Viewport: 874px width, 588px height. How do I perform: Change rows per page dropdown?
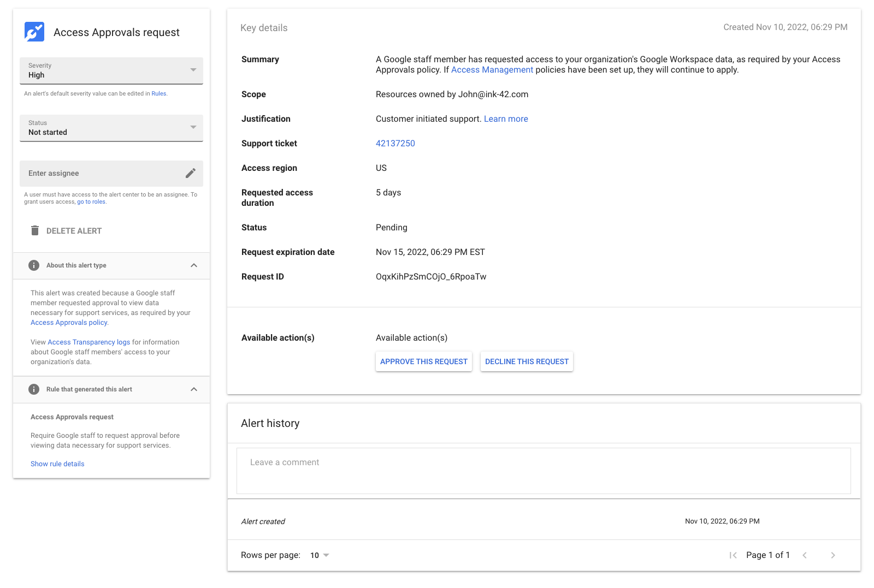320,555
